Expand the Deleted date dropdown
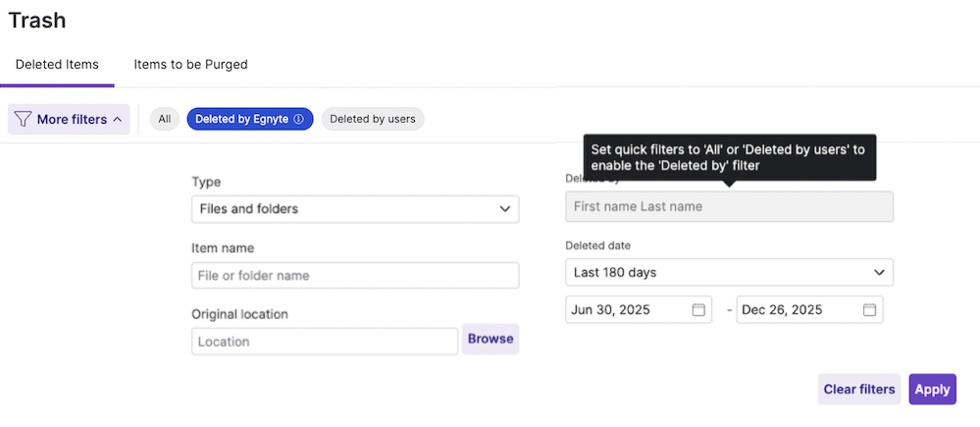The width and height of the screenshot is (980, 427). click(729, 272)
